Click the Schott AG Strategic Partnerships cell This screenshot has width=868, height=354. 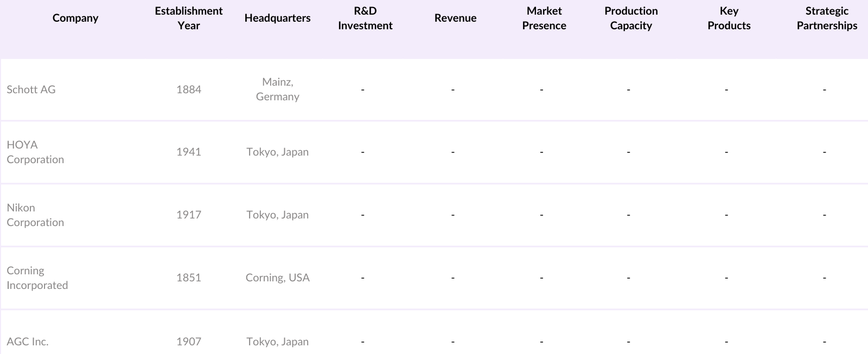click(x=824, y=89)
